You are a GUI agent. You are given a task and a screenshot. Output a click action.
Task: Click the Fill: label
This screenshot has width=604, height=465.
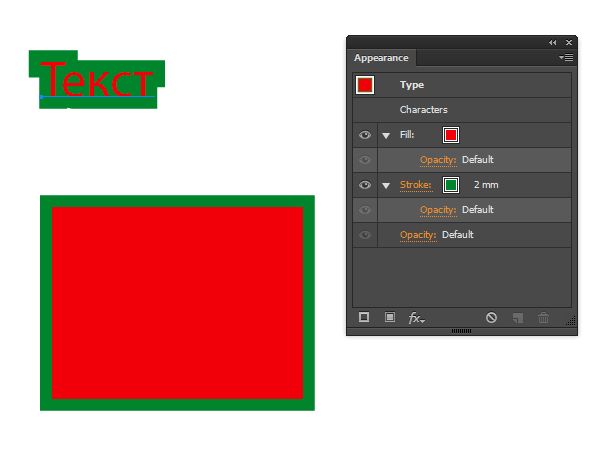click(407, 135)
